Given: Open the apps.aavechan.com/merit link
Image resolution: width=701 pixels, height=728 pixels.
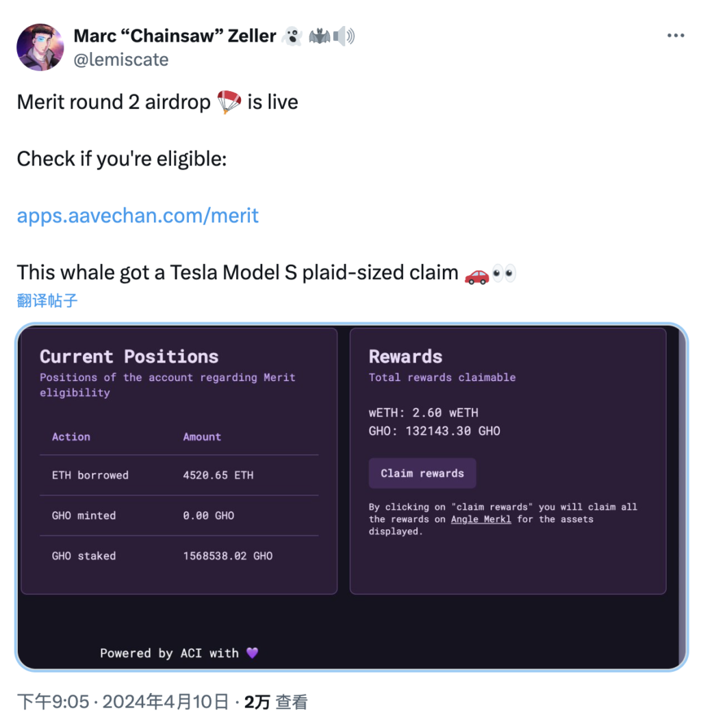Looking at the screenshot, I should click(138, 216).
